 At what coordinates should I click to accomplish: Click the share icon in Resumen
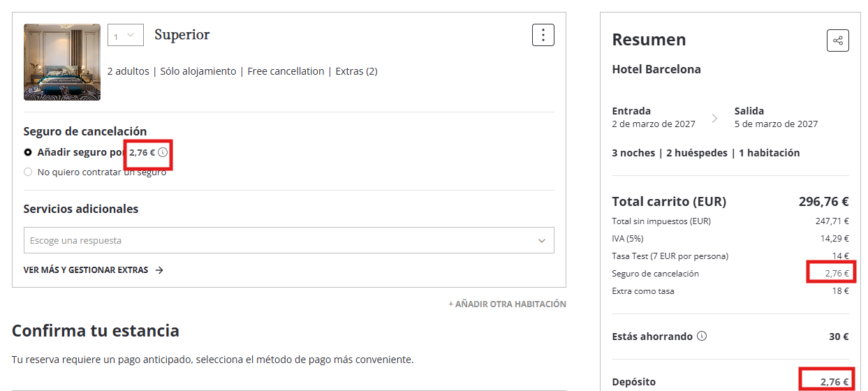tap(838, 40)
